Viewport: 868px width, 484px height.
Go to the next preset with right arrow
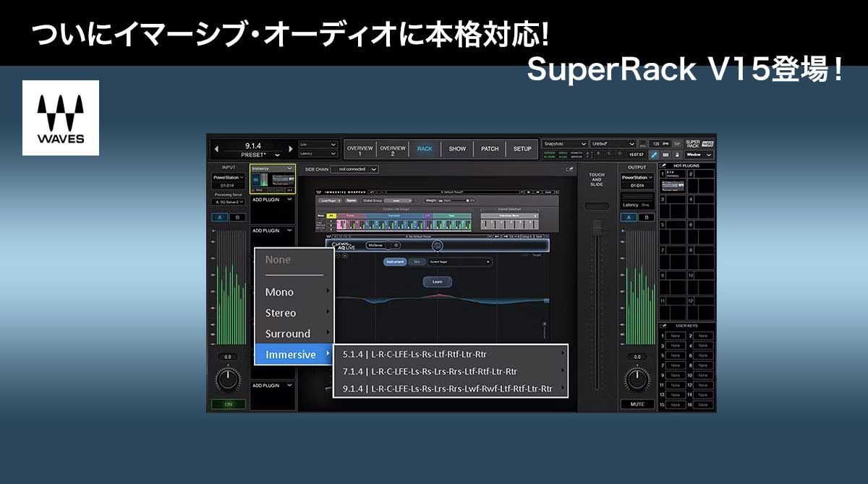pos(289,150)
